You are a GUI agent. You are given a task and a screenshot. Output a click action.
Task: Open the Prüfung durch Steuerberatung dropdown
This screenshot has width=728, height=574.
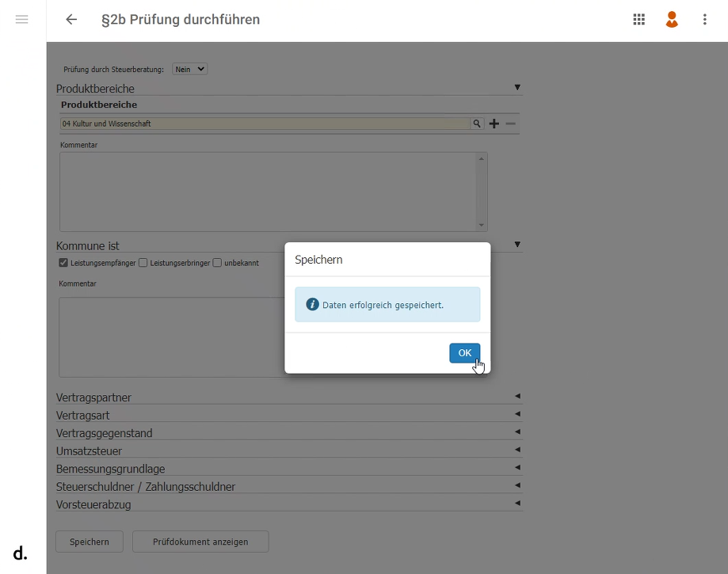(189, 69)
